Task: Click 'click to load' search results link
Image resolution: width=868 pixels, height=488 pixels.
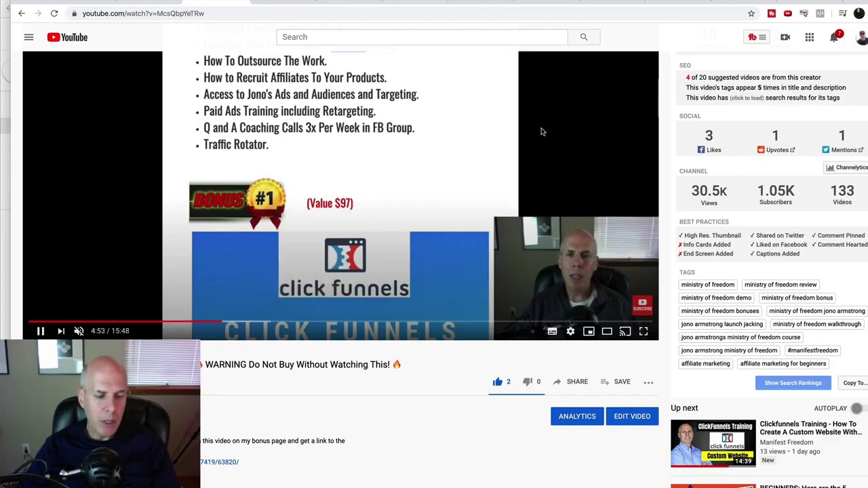Action: (747, 98)
